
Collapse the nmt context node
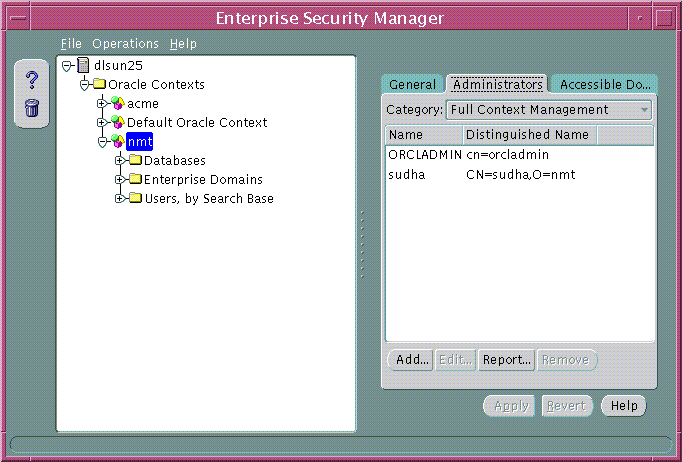[x=102, y=142]
